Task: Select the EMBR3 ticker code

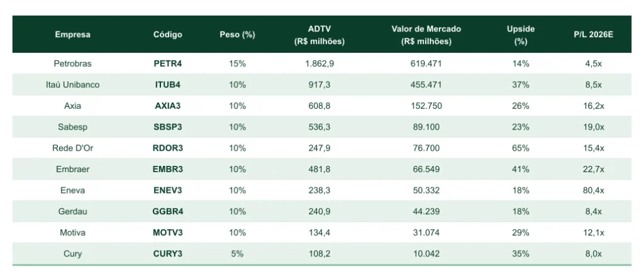Action: pyautogui.click(x=167, y=170)
